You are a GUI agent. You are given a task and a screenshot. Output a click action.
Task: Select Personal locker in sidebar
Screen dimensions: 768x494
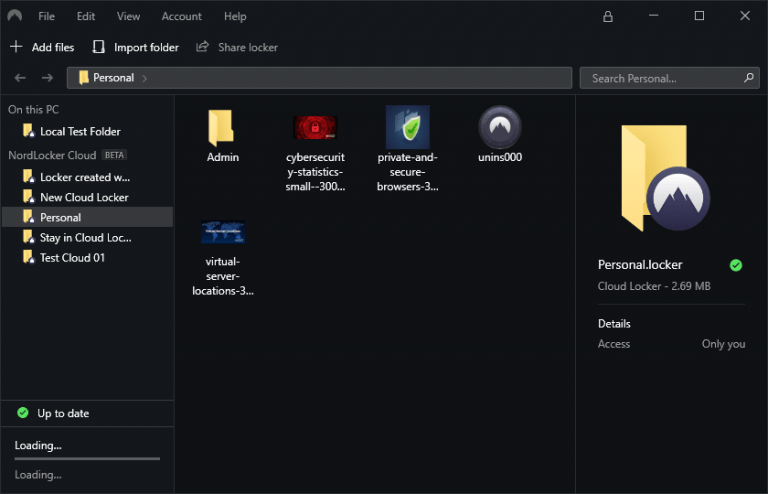click(87, 217)
